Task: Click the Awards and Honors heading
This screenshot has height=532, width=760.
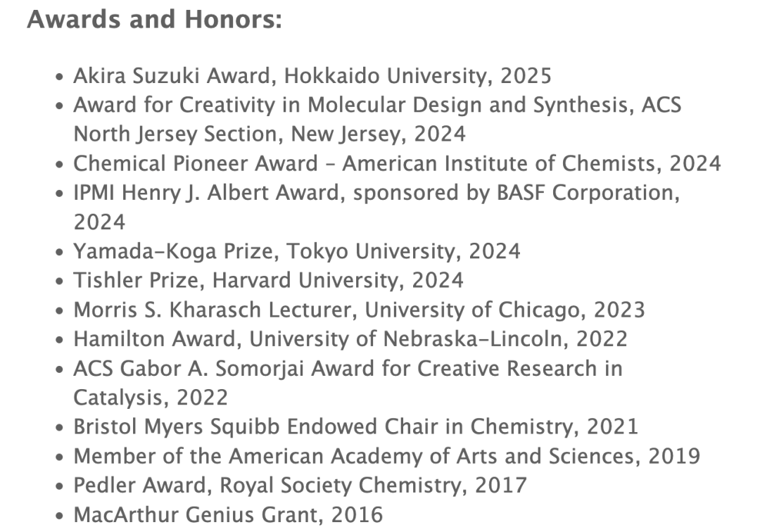Action: 154,20
